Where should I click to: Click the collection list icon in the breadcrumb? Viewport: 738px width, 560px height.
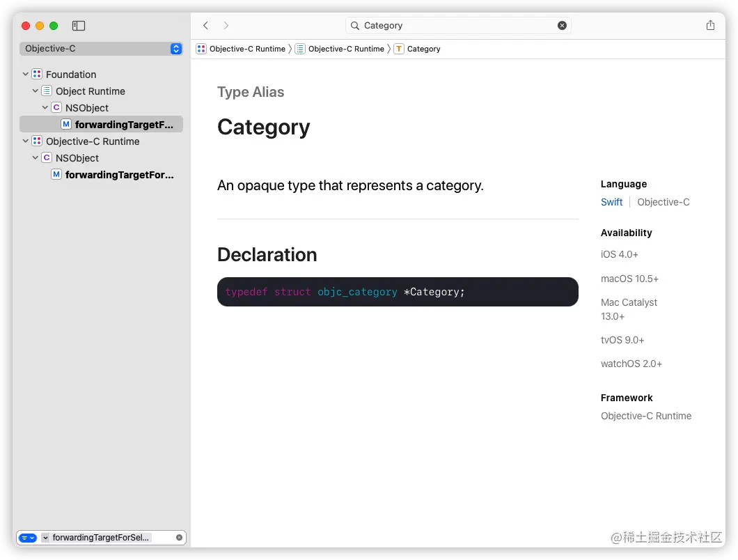[300, 49]
